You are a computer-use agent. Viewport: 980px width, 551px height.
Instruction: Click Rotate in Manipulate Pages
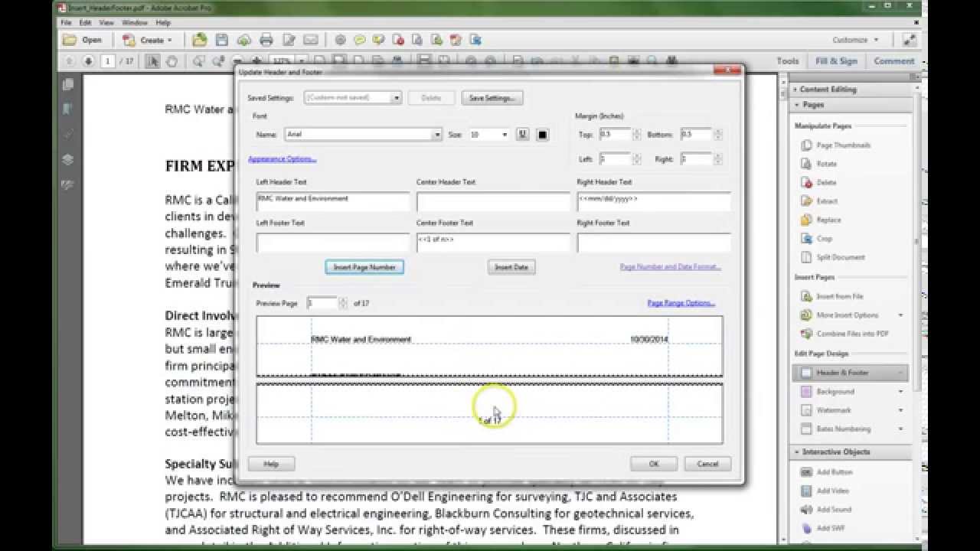[818, 164]
